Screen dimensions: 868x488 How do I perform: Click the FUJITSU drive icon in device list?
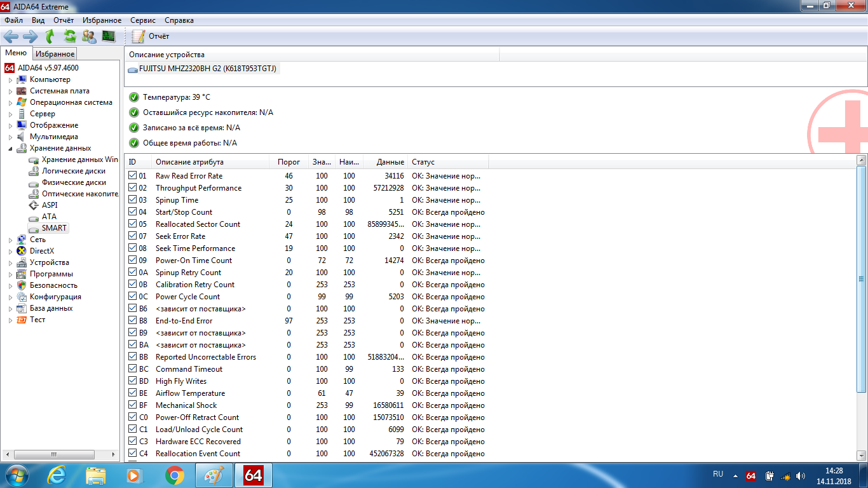[x=133, y=69]
